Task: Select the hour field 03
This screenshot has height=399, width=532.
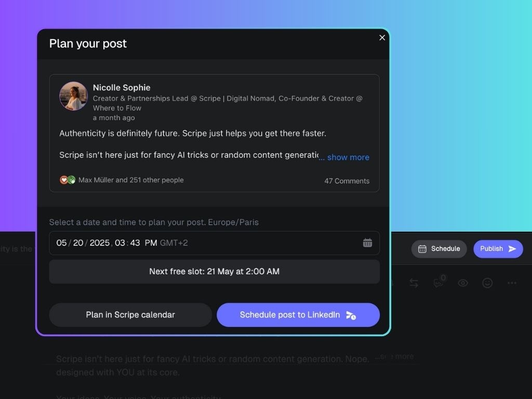Action: [x=120, y=243]
